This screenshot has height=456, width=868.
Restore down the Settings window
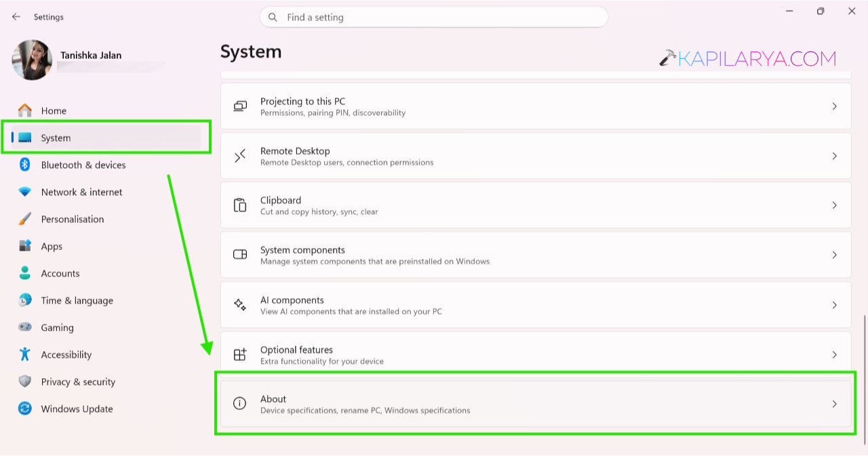pyautogui.click(x=821, y=12)
